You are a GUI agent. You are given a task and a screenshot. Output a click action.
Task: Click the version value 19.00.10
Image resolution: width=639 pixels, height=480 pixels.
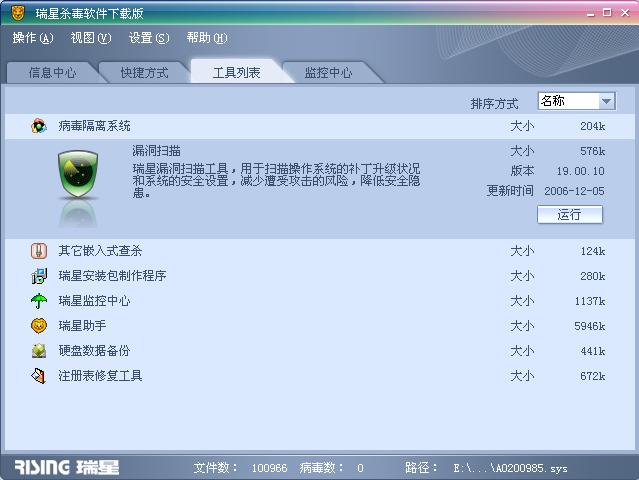580,171
